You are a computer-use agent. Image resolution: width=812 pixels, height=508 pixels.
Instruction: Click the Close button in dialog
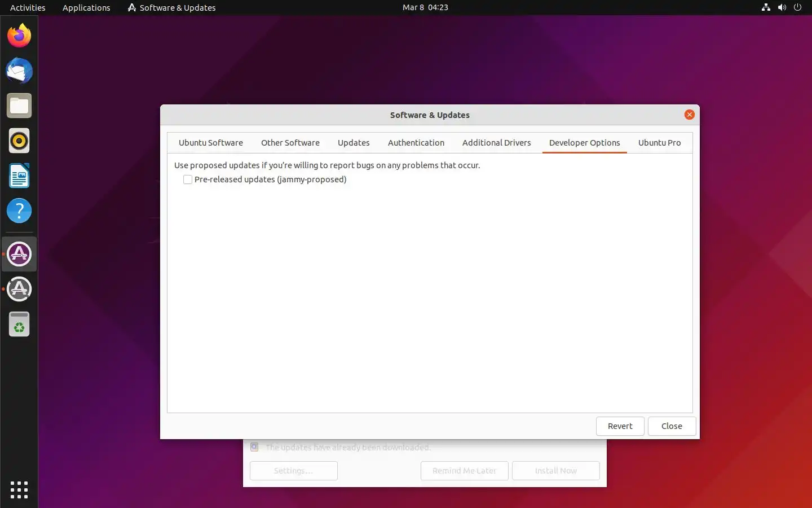coord(672,426)
